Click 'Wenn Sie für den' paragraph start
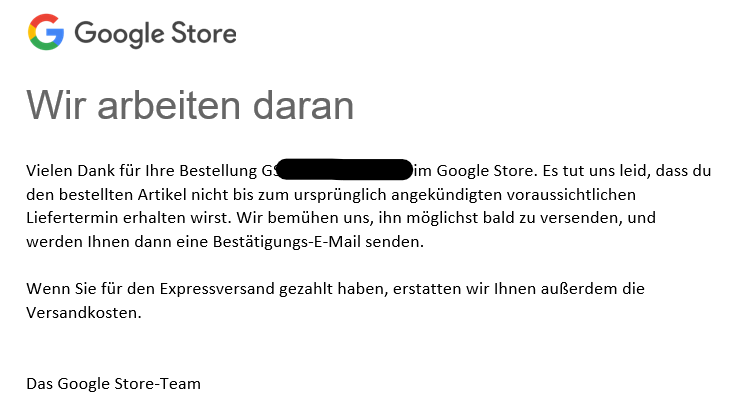Screen dimensions: 737x407 90,289
